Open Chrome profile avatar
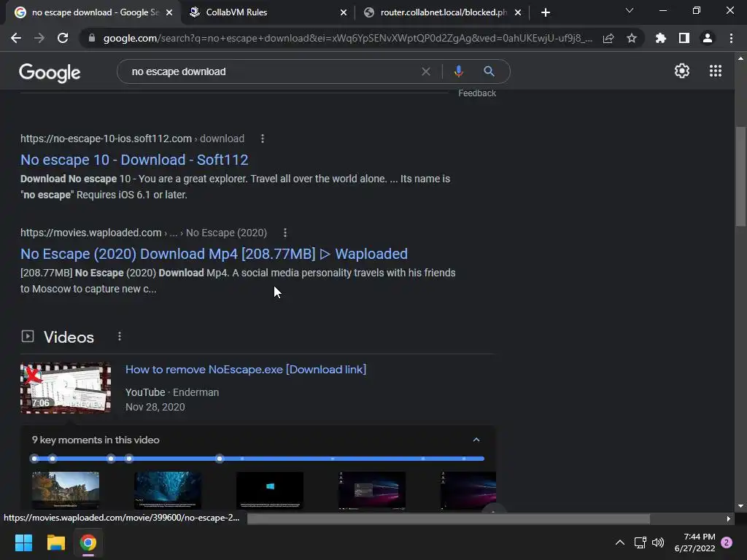The height and width of the screenshot is (560, 747). [708, 38]
